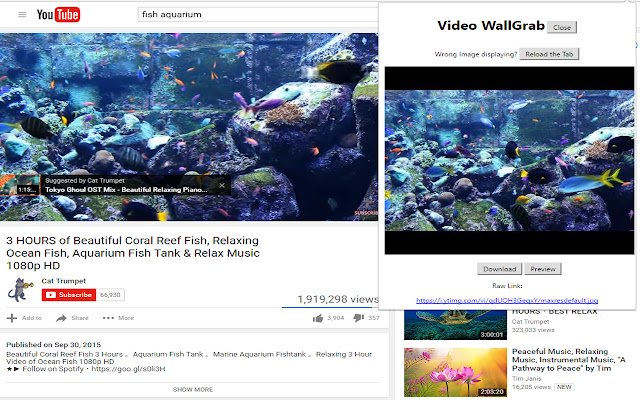This screenshot has height=400, width=640.
Task: Open the goo.gl Spotify link
Action: (128, 369)
